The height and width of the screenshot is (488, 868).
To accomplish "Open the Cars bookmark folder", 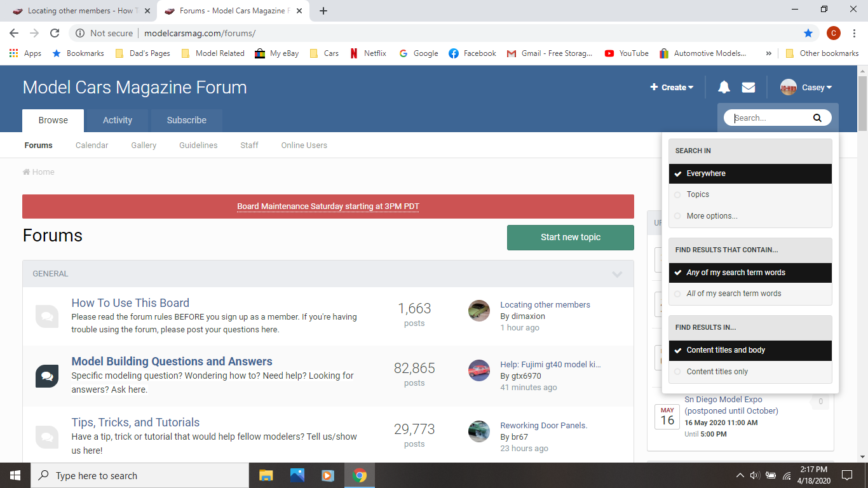I will (324, 53).
